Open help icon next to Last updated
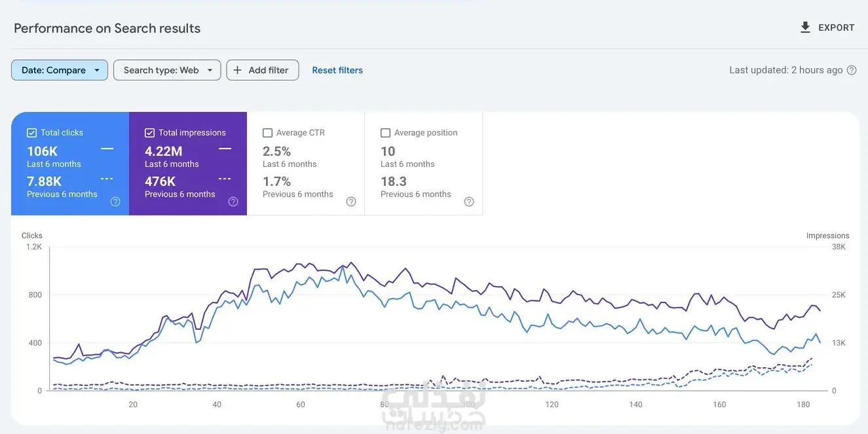Image resolution: width=868 pixels, height=434 pixels. [852, 70]
